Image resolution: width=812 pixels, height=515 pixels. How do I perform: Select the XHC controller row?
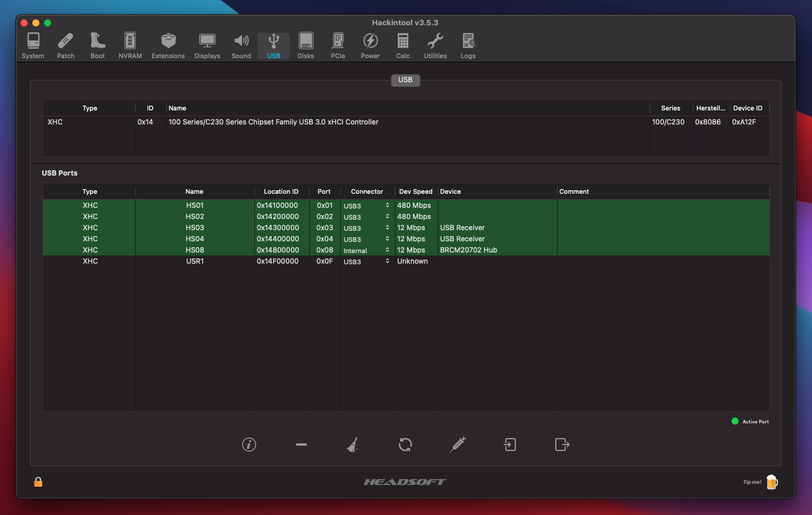[353, 122]
